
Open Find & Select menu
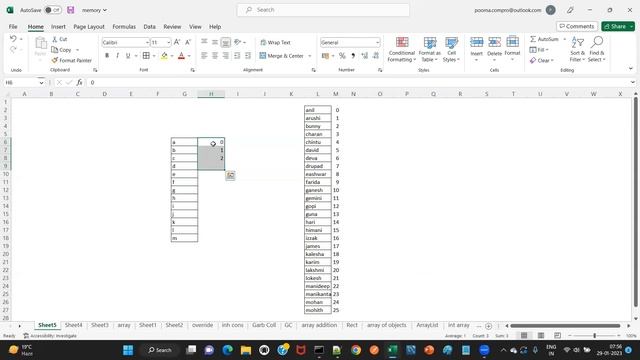(597, 49)
